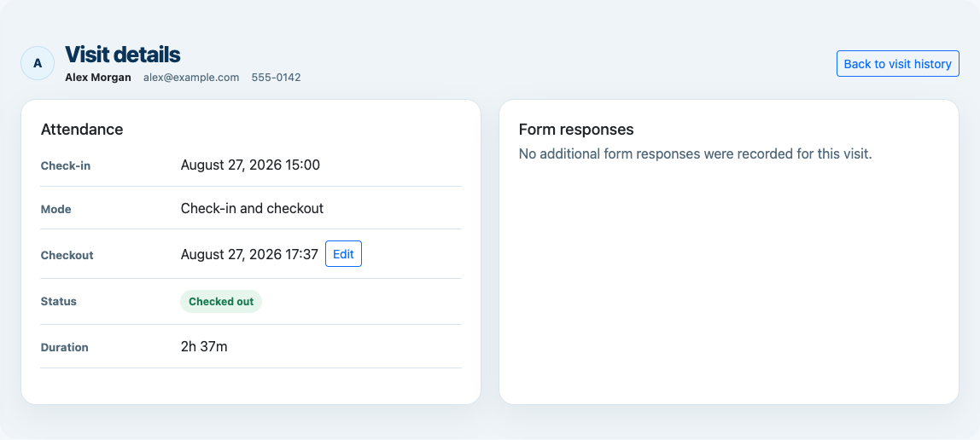Click the Duration row label
980x440 pixels.
click(x=64, y=348)
